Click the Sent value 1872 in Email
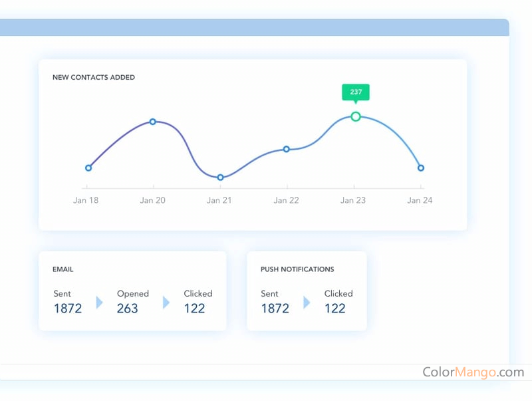The width and height of the screenshot is (532, 401). click(67, 308)
